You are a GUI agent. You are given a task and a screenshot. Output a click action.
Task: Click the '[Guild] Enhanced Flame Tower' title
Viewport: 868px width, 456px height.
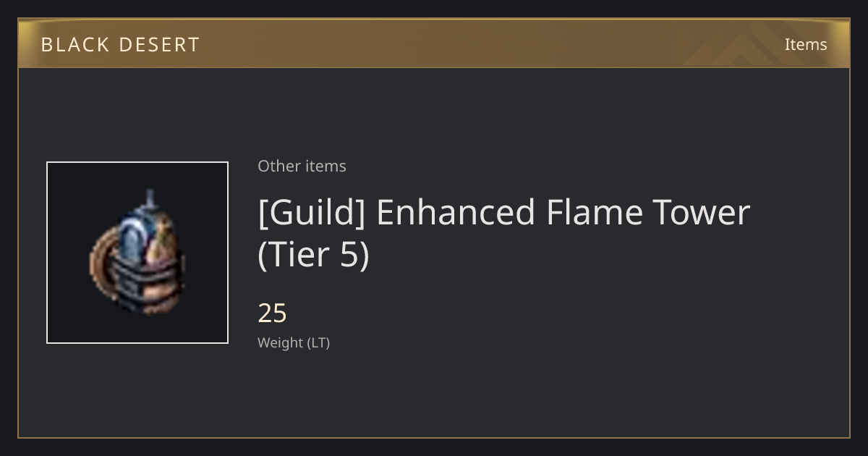pos(504,213)
